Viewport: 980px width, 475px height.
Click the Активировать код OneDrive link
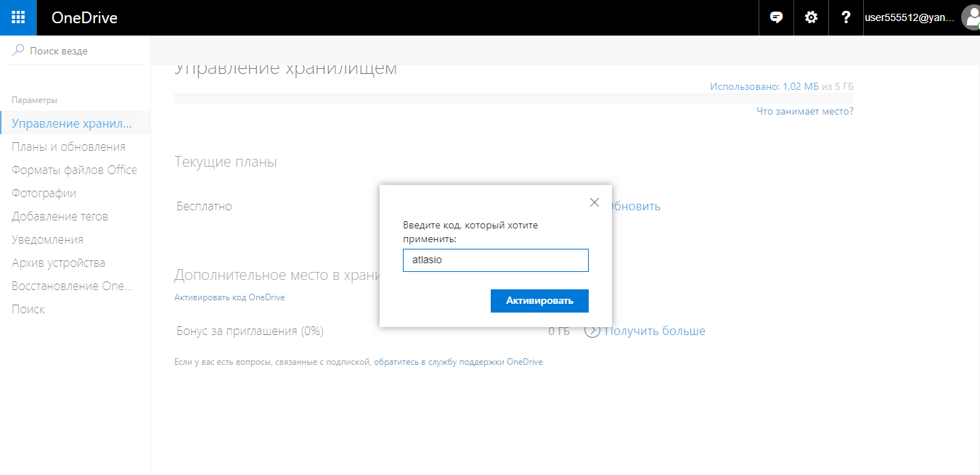(x=229, y=297)
